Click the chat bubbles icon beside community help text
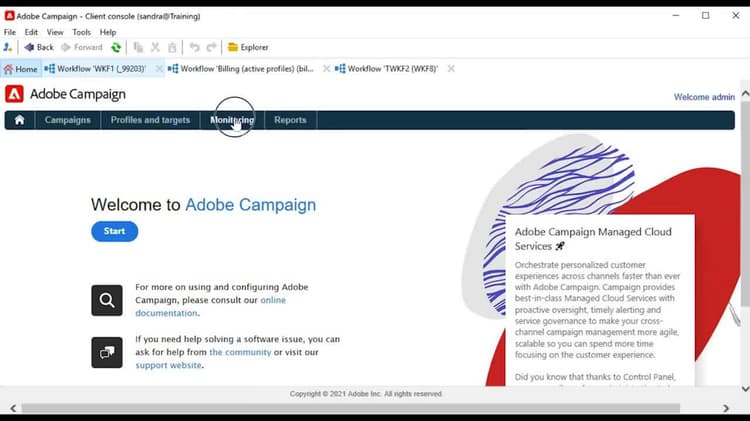The width and height of the screenshot is (750, 421). point(107,353)
